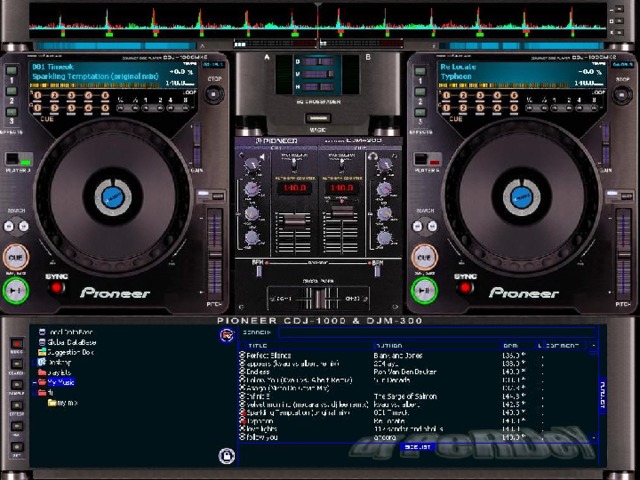Toggle effect slot 1 on right deck
Image resolution: width=640 pixels, height=480 pixels.
(x=420, y=71)
